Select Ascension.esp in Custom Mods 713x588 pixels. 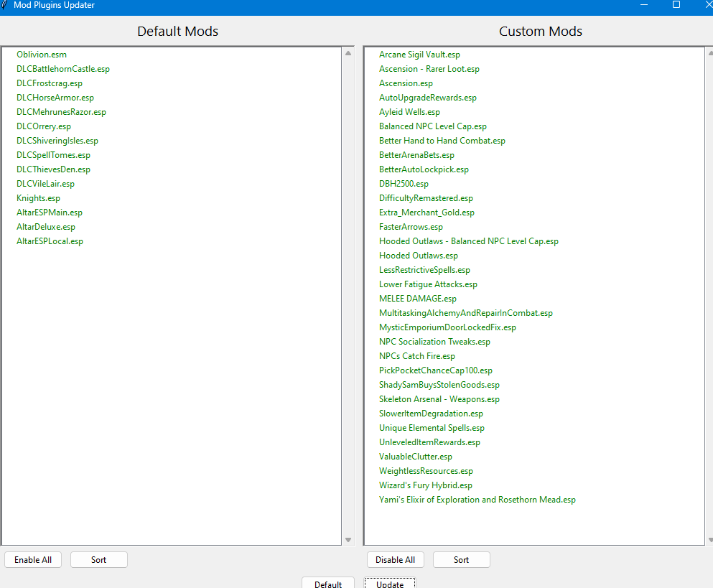(x=406, y=84)
